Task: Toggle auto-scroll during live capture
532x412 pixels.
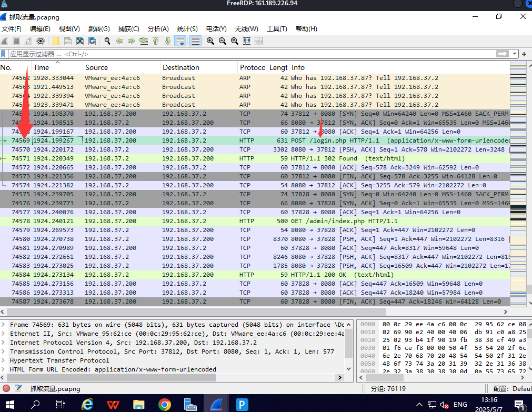Action: pyautogui.click(x=180, y=41)
